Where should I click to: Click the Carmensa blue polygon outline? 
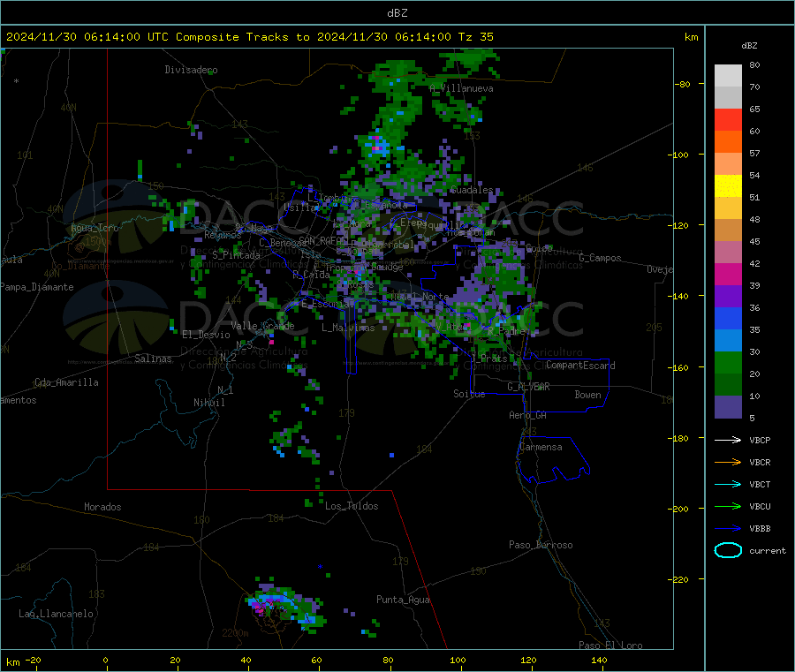[553, 459]
